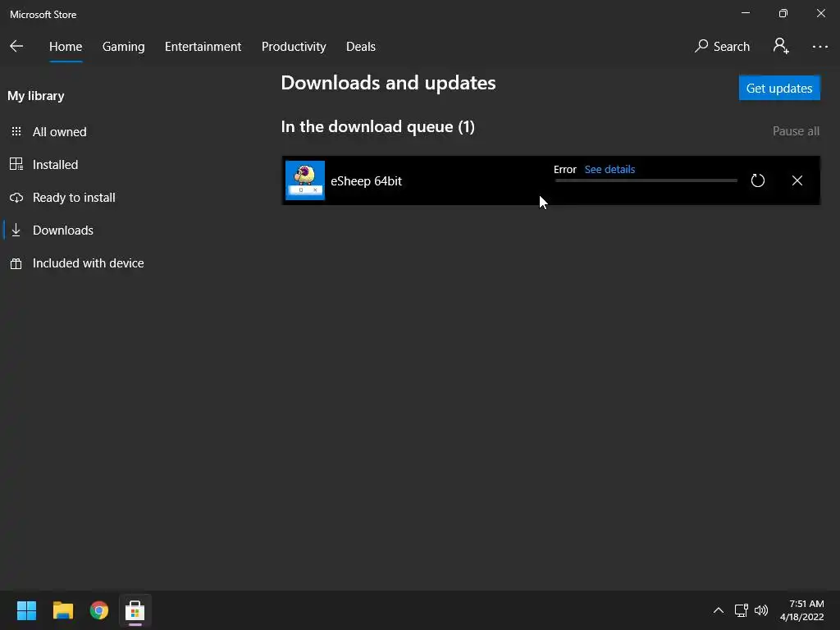The image size is (840, 630).
Task: Launch Chrome from the taskbar
Action: coord(99,610)
